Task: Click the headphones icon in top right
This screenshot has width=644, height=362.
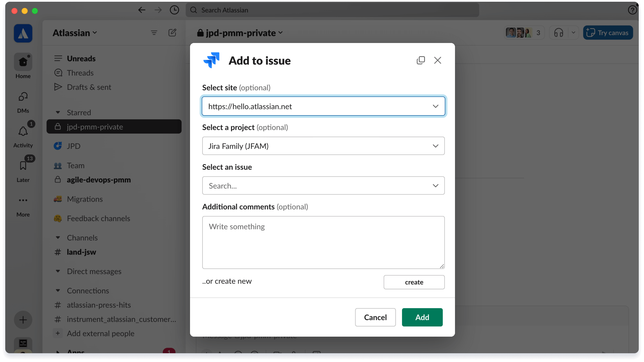Action: pos(559,32)
